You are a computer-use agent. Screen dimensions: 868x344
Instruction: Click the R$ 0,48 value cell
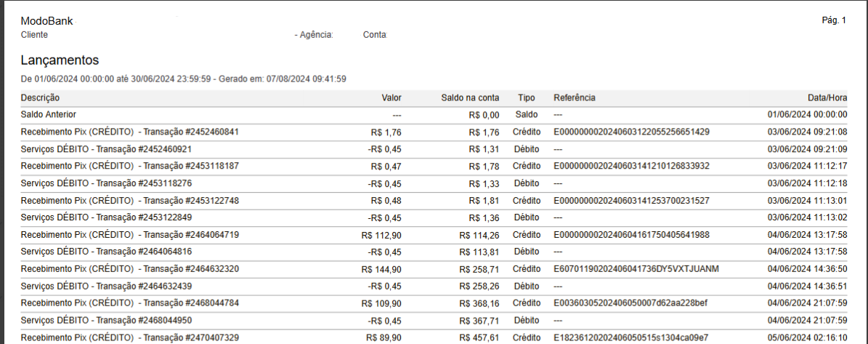click(386, 201)
